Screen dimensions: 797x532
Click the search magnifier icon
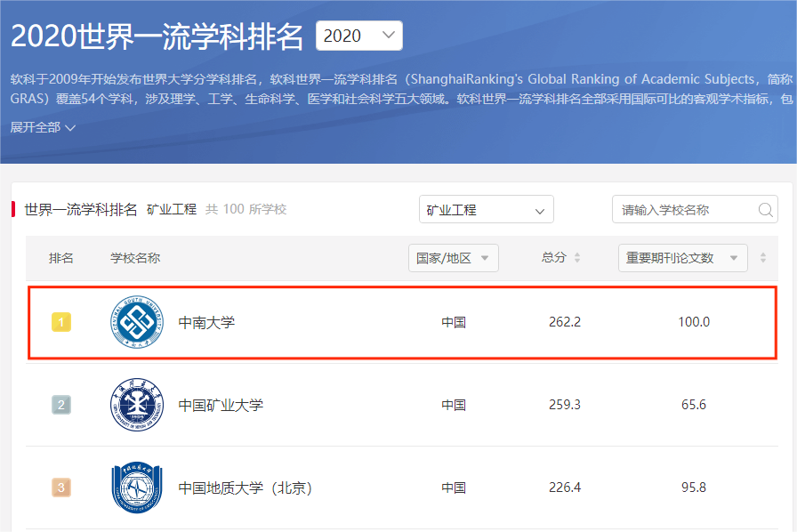click(766, 210)
